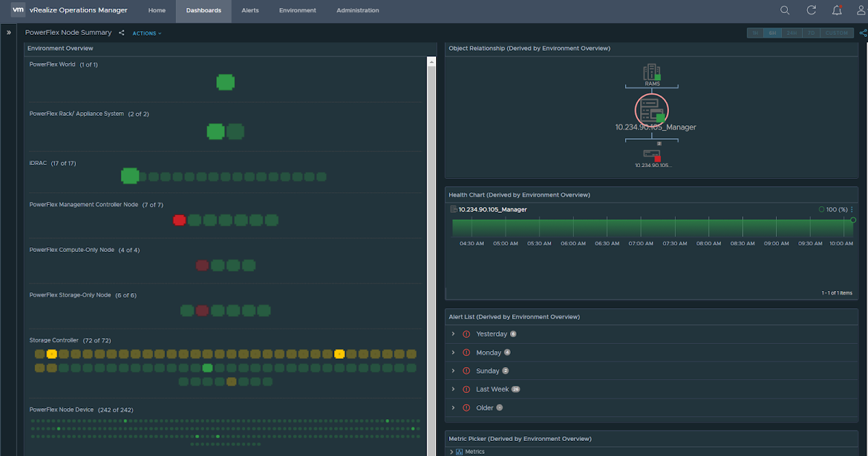The image size is (868, 456).
Task: Expand the Yesterday alert group
Action: click(x=453, y=334)
